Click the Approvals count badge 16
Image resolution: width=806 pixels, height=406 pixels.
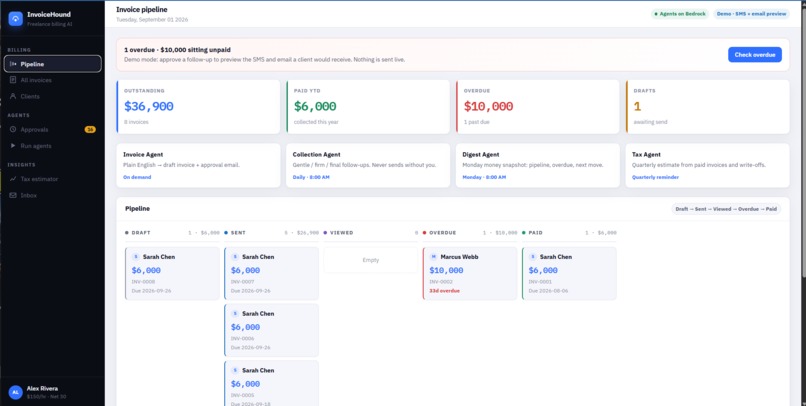pyautogui.click(x=90, y=130)
